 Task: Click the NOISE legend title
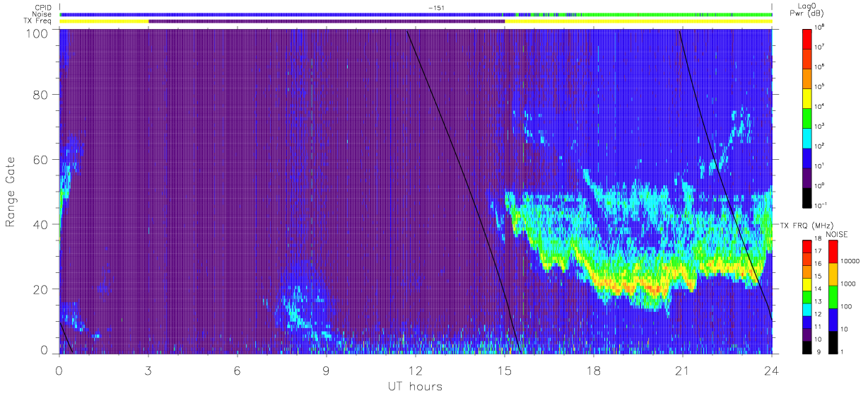coord(837,233)
